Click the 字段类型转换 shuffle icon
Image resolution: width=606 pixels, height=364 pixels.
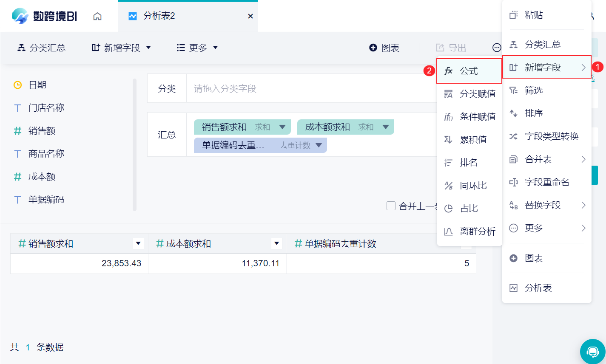tap(514, 136)
